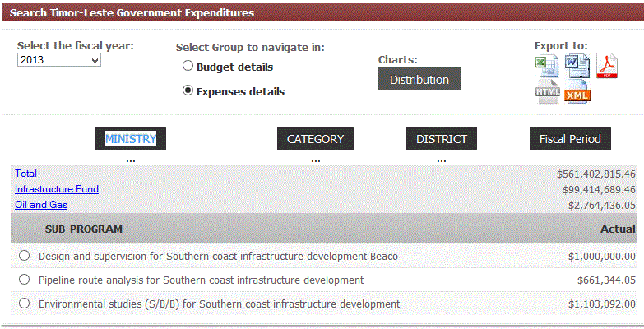Viewport: 644px width, 329px height.
Task: Switch to the MINISTRY grouping tab
Action: [x=131, y=138]
